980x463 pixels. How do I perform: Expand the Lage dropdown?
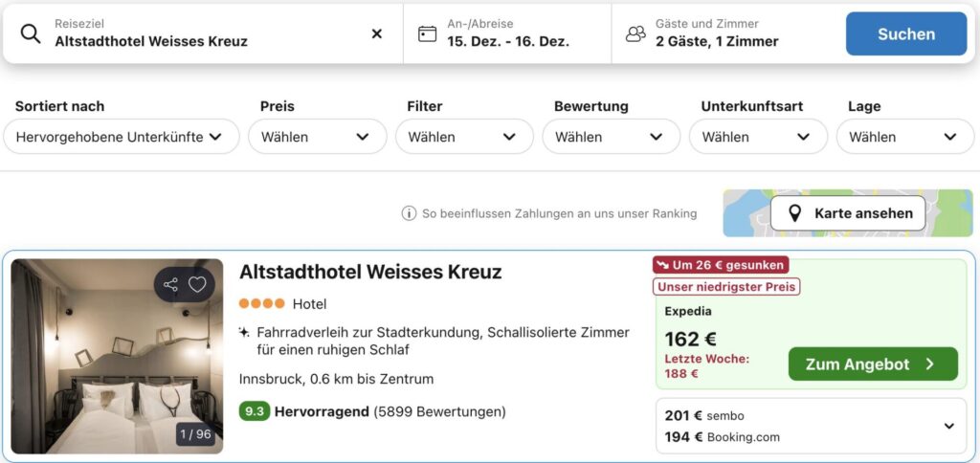click(x=903, y=137)
